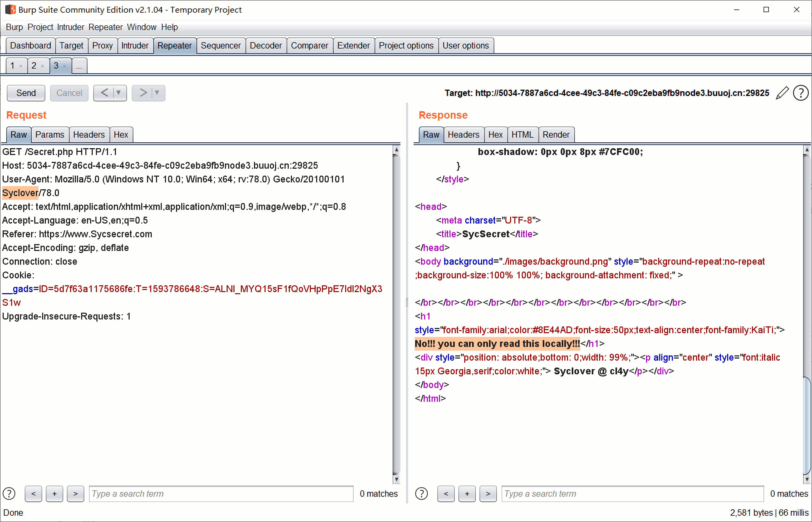The width and height of the screenshot is (812, 522).
Task: Switch to Repeater tab 2
Action: (34, 65)
